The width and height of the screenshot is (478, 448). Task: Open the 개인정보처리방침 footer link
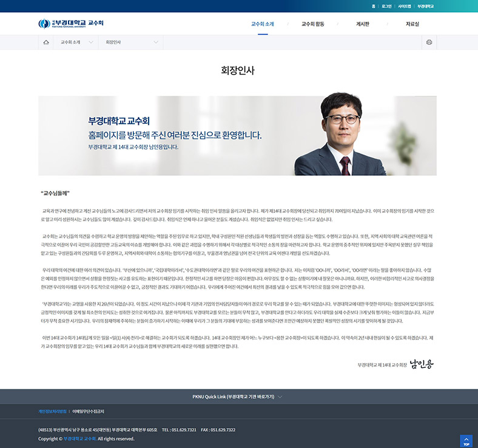click(x=52, y=411)
